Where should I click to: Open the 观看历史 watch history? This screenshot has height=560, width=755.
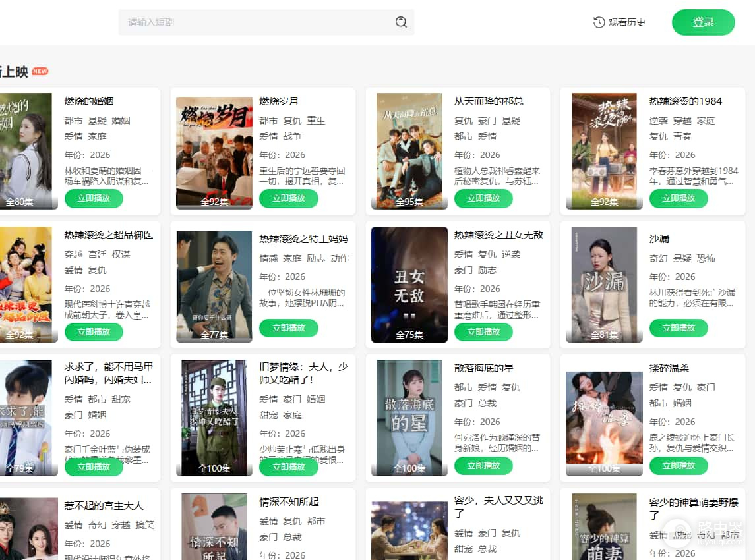tap(619, 22)
